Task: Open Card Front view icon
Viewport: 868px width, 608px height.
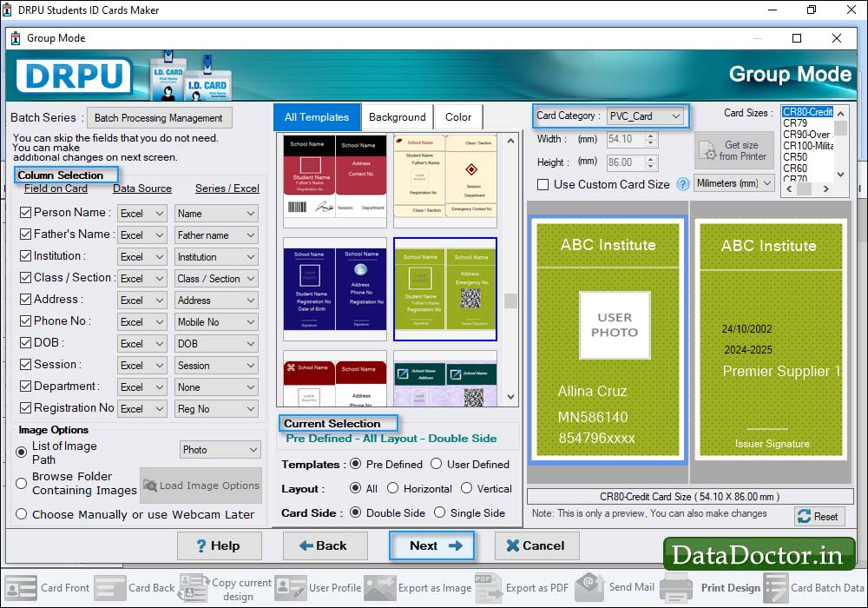Action: coord(21,587)
